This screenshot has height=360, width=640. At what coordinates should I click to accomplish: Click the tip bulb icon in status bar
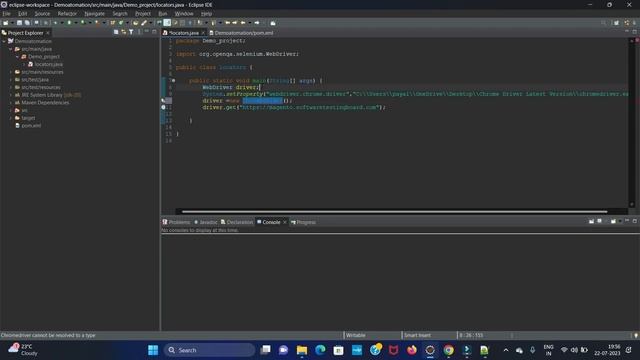636,336
